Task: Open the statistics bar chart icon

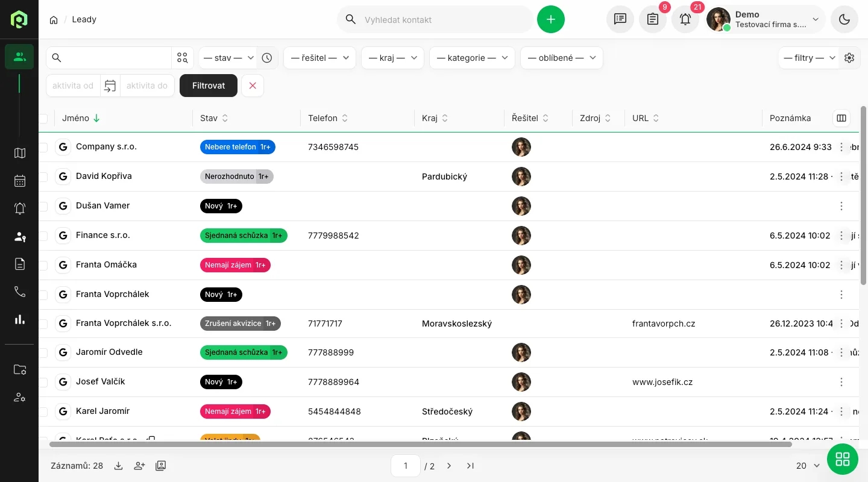Action: click(20, 319)
